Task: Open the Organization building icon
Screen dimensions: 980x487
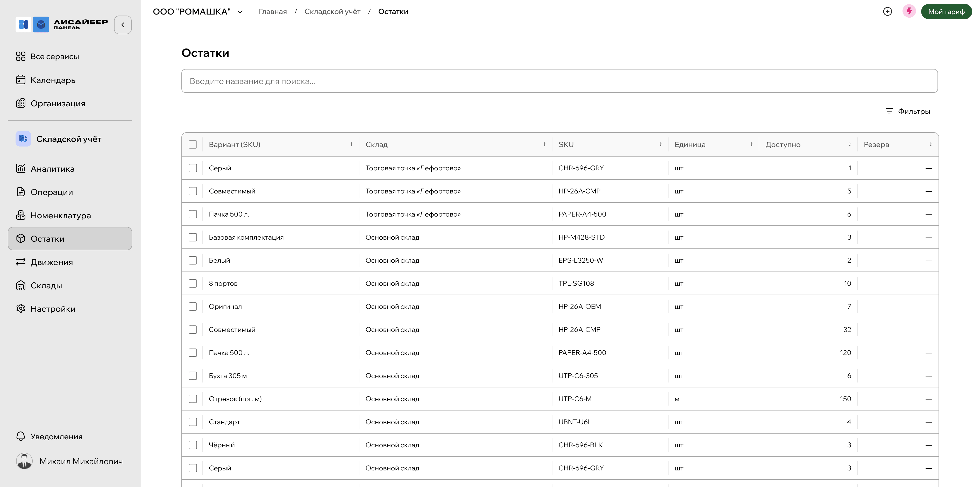Action: [20, 103]
